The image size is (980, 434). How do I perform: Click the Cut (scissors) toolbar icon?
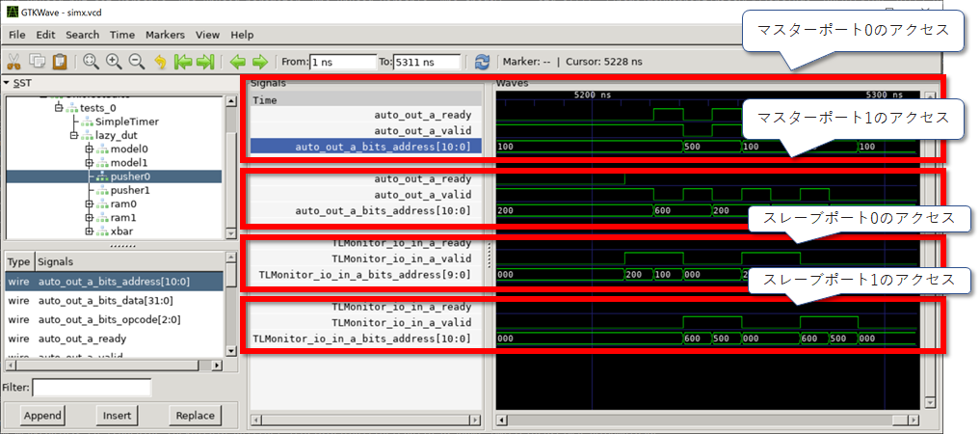(x=14, y=62)
